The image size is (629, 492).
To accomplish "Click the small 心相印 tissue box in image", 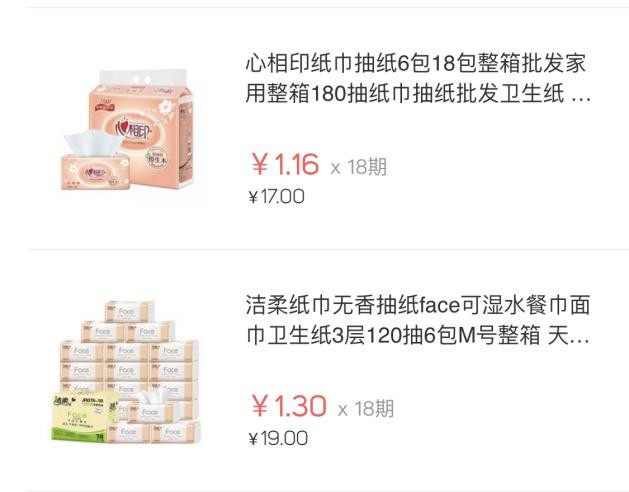I will 95,173.
